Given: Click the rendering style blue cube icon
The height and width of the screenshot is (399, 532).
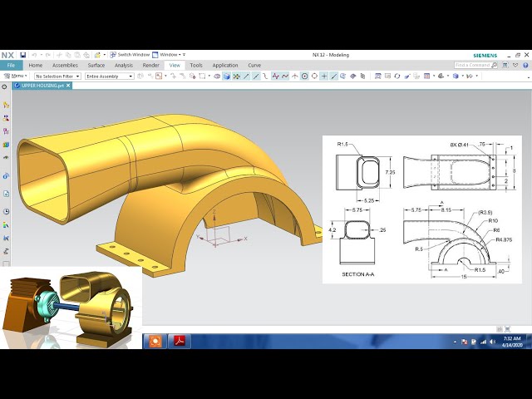Looking at the screenshot, I should 456,76.
